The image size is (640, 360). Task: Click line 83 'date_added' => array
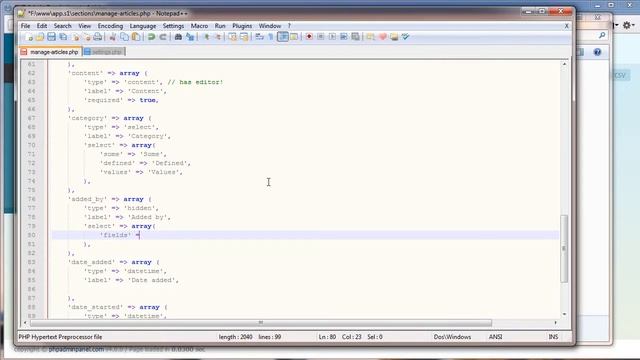(114, 262)
